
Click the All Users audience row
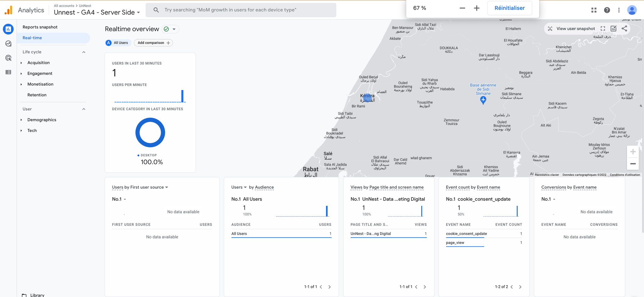click(x=281, y=234)
